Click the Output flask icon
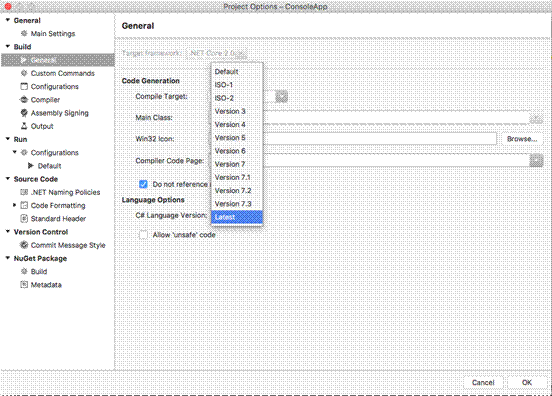The image size is (552, 396). pyautogui.click(x=24, y=126)
